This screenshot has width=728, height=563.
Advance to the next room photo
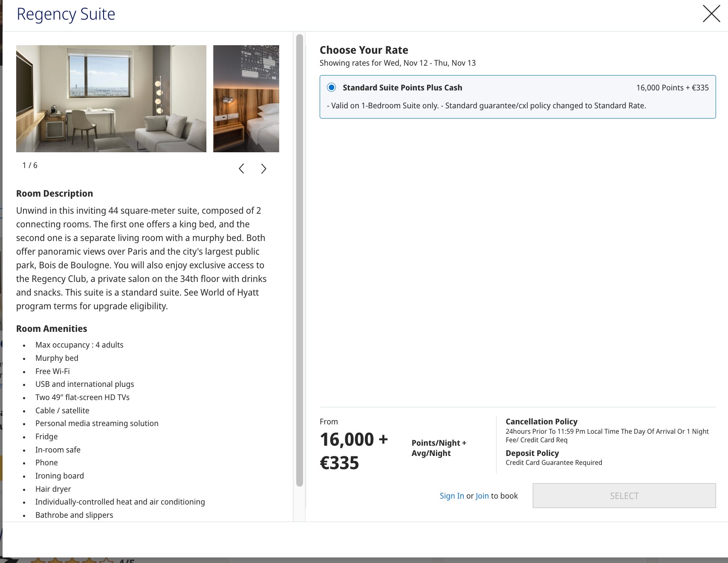pyautogui.click(x=263, y=169)
